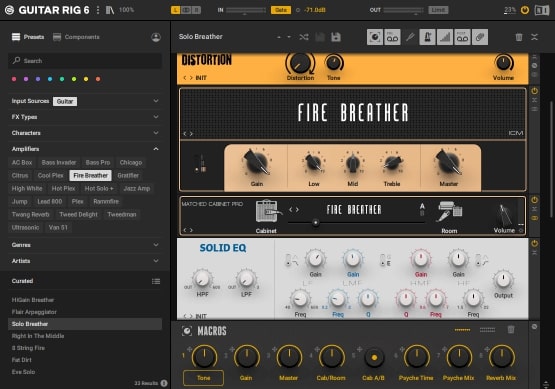This screenshot has width=555, height=389.
Task: Toggle the tuner icon in toolbar
Action: tap(410, 37)
